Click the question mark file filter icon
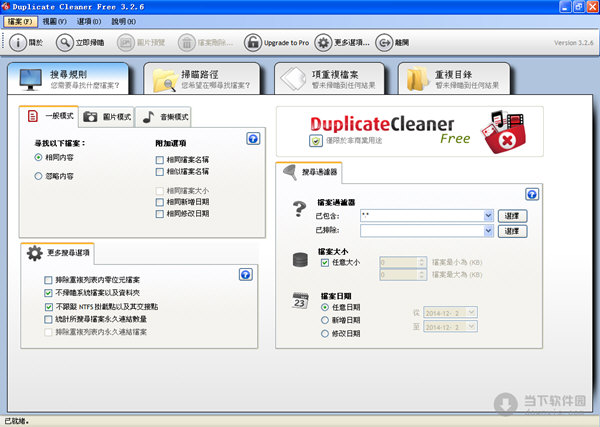This screenshot has height=427, width=600. 299,209
